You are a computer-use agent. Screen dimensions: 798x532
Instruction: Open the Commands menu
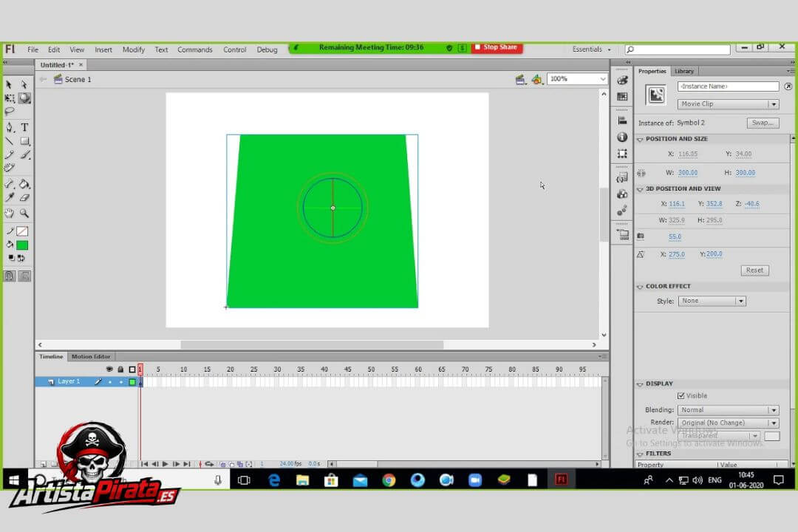tap(195, 50)
